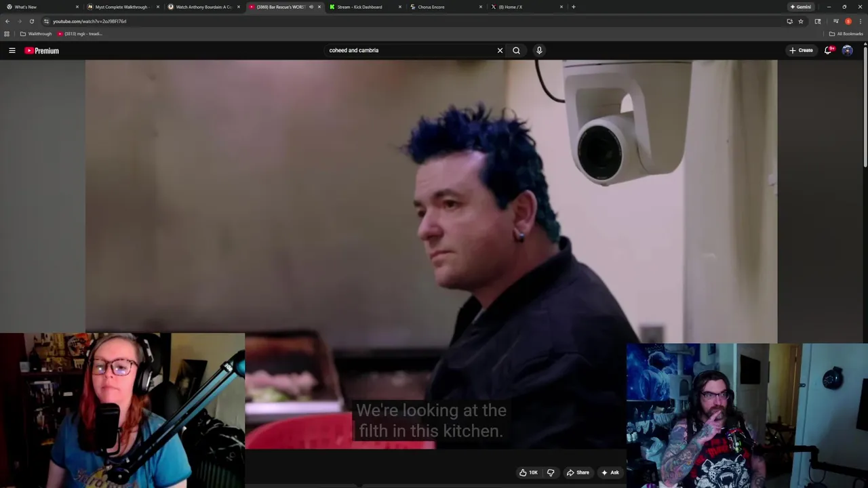
Task: Close the What's New tab
Action: pyautogui.click(x=77, y=7)
